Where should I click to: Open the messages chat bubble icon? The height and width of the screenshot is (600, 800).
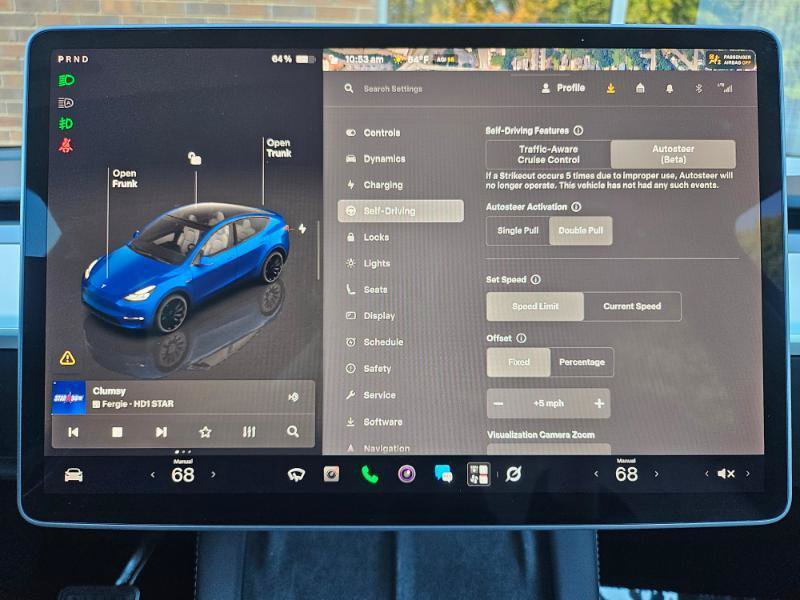point(443,474)
